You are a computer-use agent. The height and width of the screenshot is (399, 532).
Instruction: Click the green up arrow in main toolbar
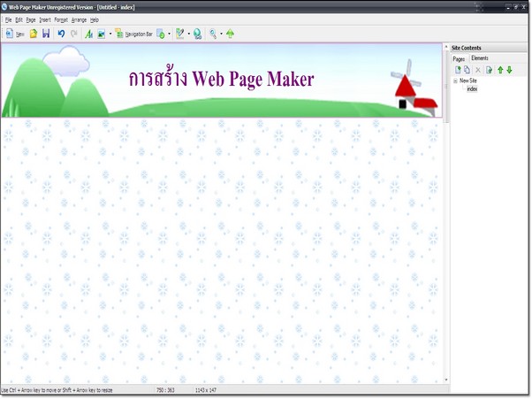pyautogui.click(x=230, y=34)
